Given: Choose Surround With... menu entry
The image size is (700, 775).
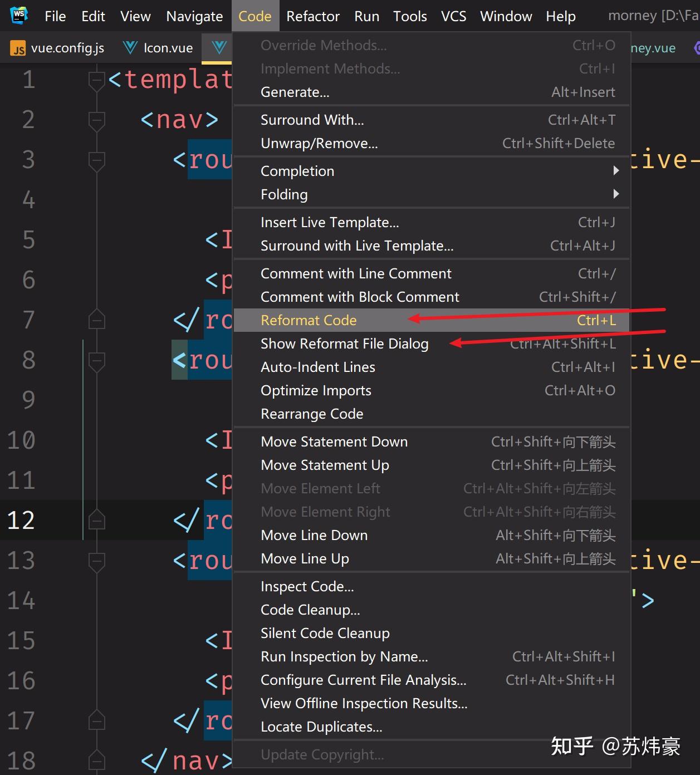Looking at the screenshot, I should pos(432,120).
